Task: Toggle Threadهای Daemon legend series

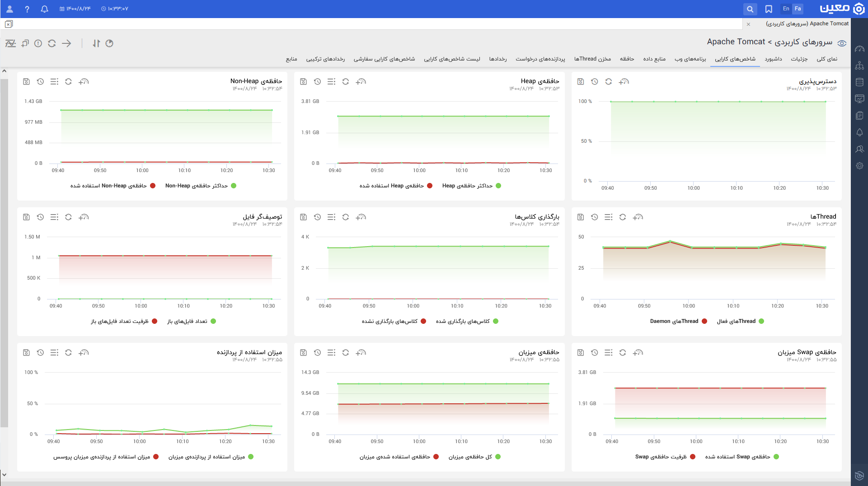Action: tap(678, 321)
